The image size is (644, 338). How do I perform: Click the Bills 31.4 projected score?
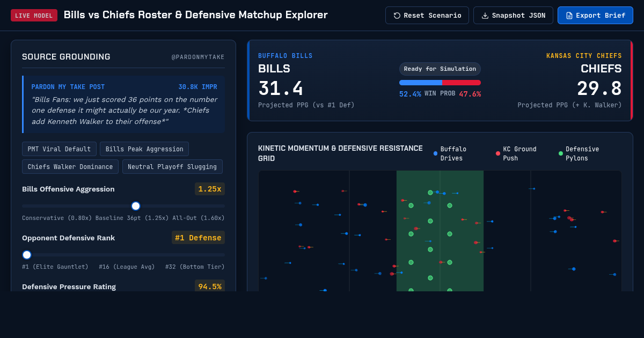(281, 89)
